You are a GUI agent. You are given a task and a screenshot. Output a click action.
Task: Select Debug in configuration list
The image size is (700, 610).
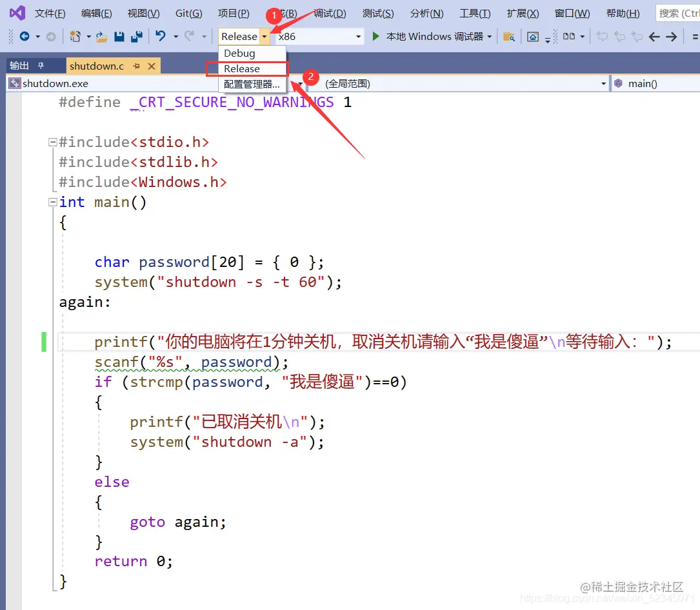click(x=252, y=54)
